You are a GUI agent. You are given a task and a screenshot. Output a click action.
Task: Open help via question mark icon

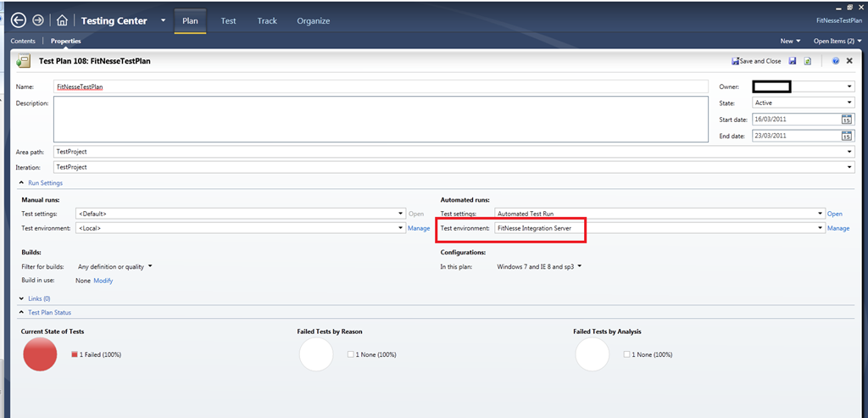[835, 61]
